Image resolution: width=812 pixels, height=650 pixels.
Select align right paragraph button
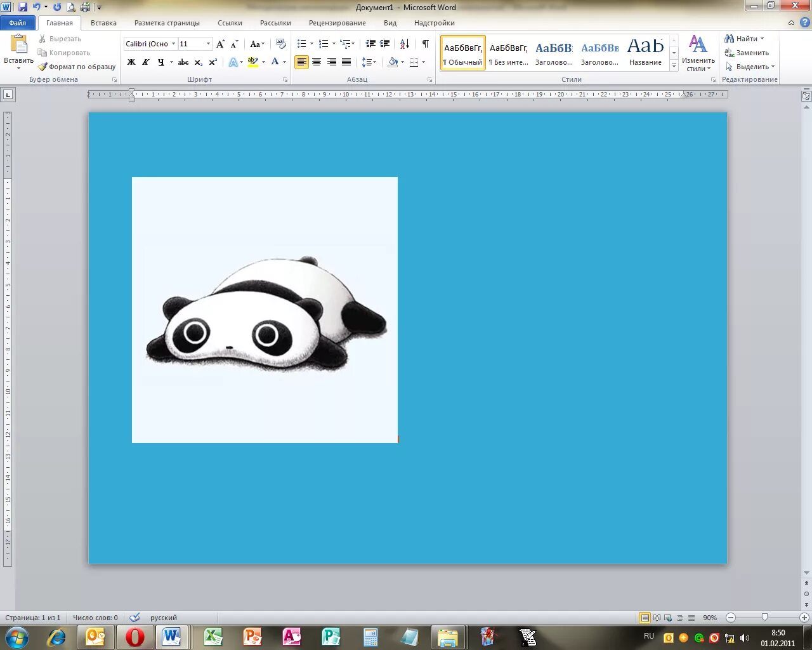click(x=331, y=62)
